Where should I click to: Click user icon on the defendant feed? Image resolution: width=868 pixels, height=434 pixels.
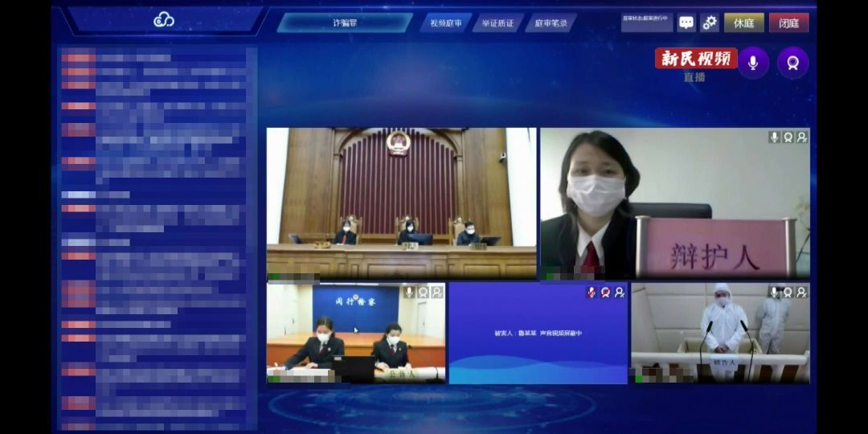802,292
